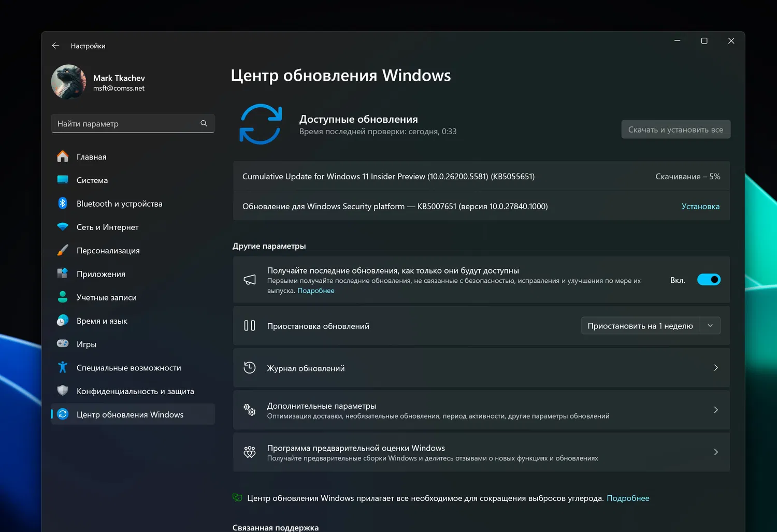777x532 pixels.
Task: Click the Вкл. toggle state label
Action: point(678,280)
